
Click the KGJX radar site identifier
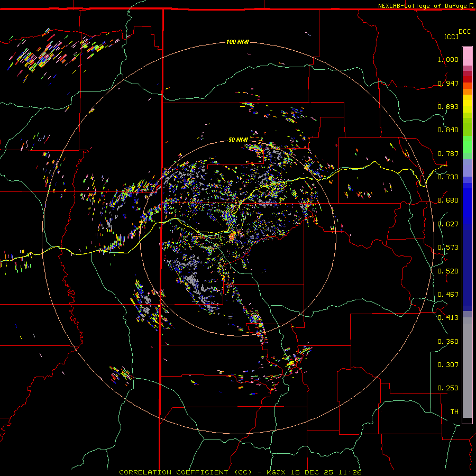pos(276,472)
